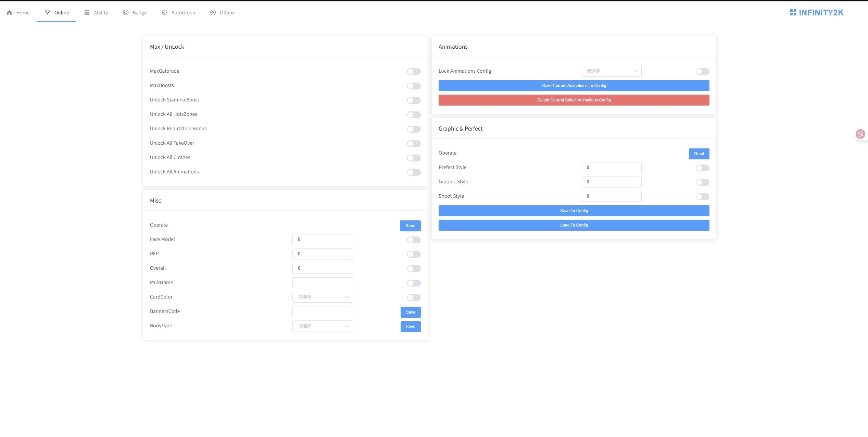Click the Badge circular icon
The width and height of the screenshot is (868, 437).
(x=126, y=12)
